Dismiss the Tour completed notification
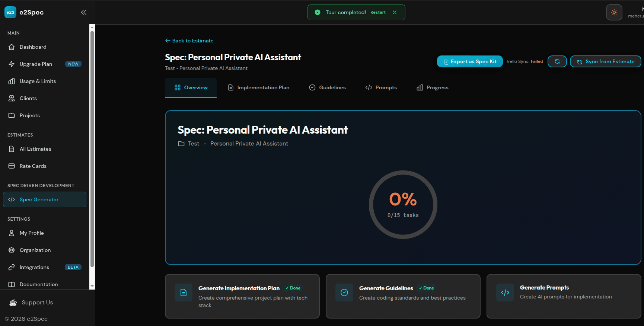 395,12
